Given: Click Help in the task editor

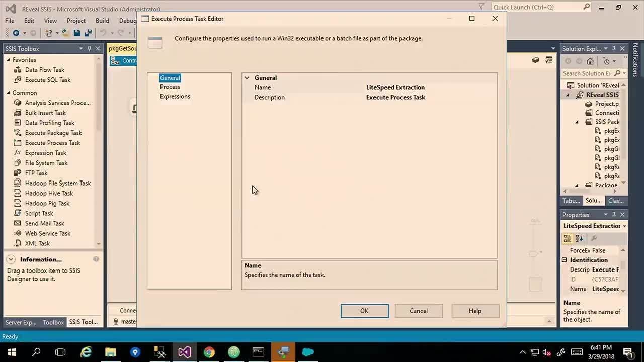Looking at the screenshot, I should pos(475,311).
